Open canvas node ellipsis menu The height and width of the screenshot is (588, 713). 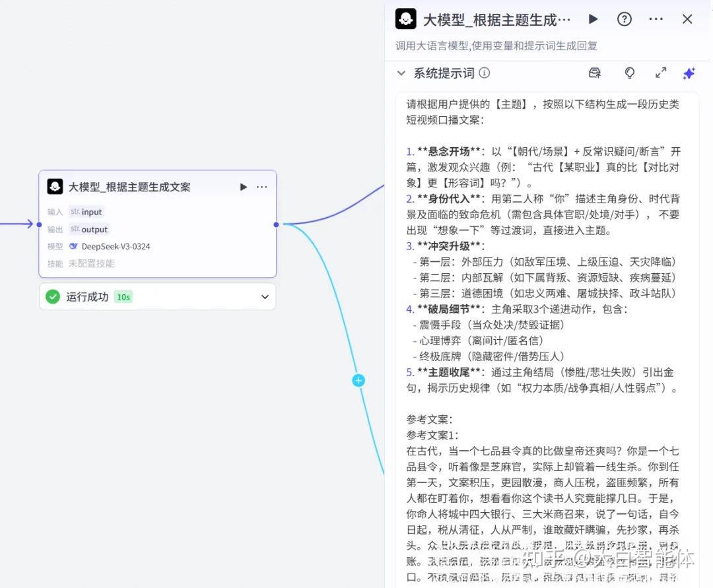(262, 187)
